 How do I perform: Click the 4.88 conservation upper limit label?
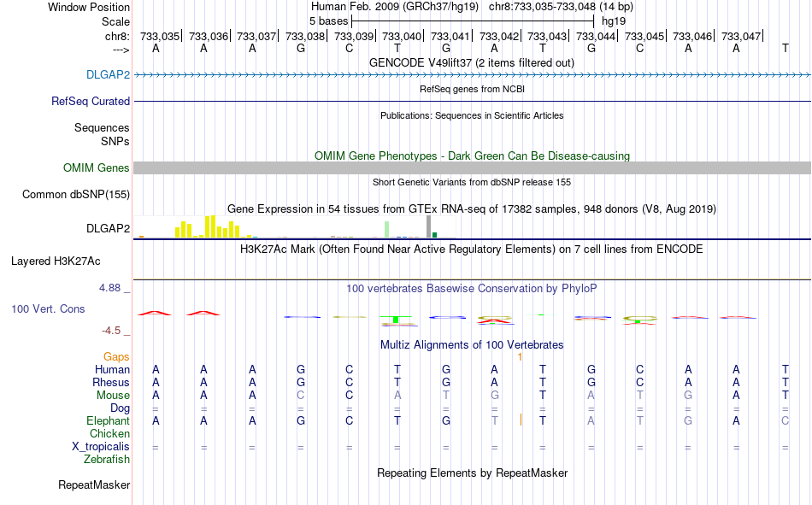109,288
